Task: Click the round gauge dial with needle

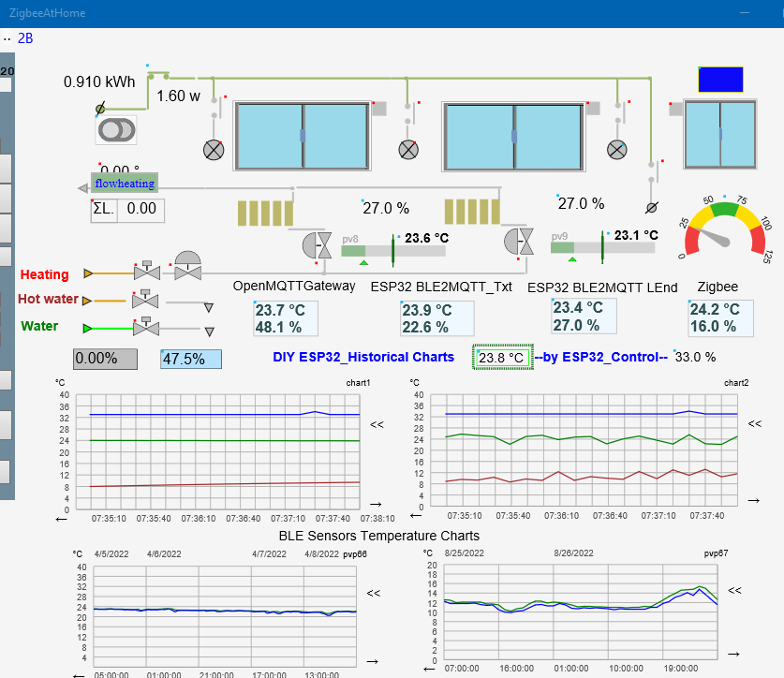Action: pos(723,229)
